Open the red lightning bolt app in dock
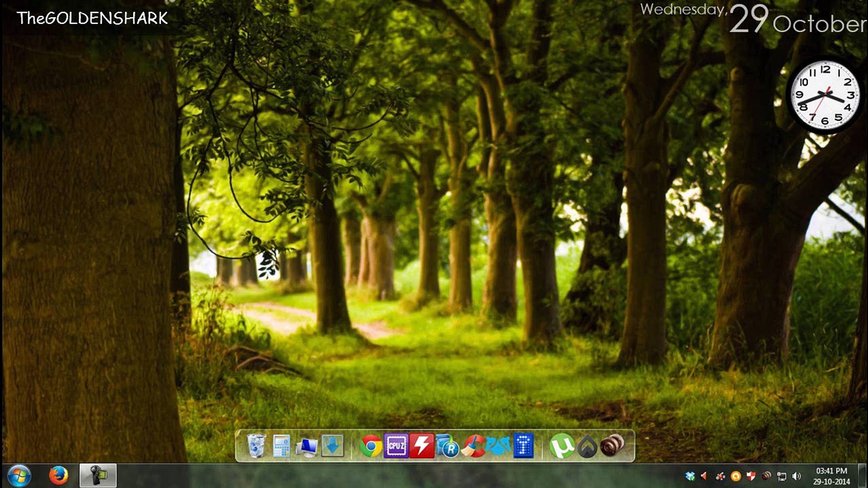This screenshot has height=488, width=868. click(422, 446)
